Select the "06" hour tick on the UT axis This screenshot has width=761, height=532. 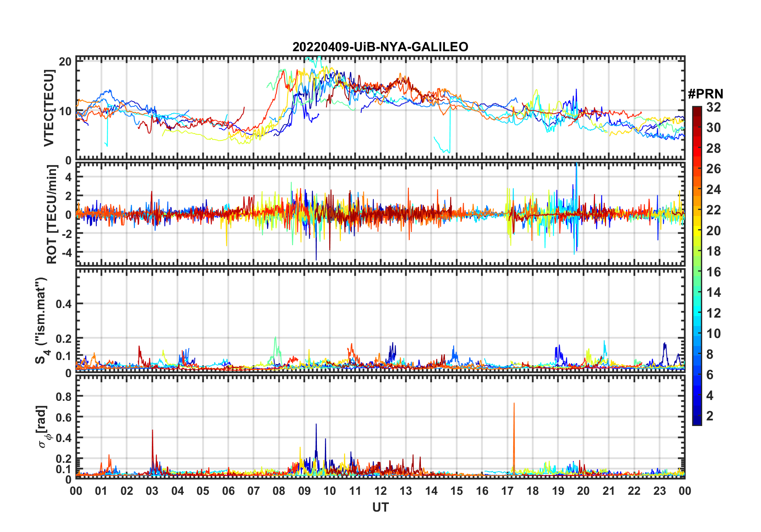228,491
